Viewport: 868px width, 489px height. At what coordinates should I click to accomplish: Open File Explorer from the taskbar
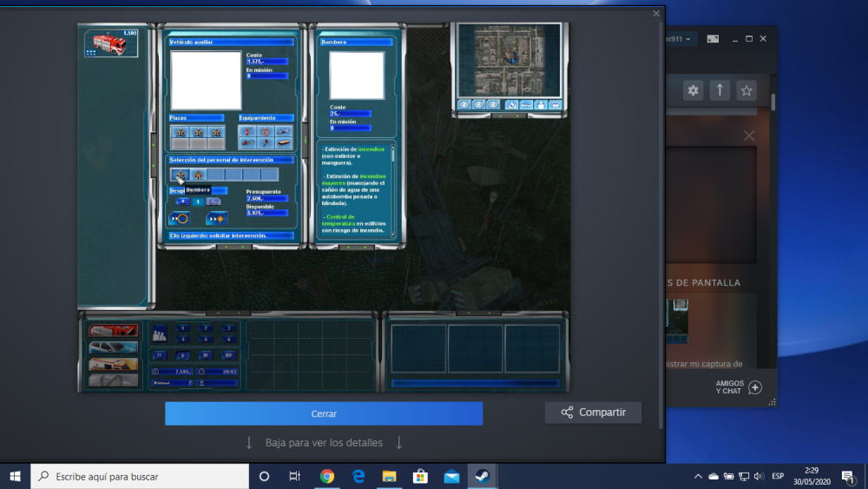click(389, 476)
